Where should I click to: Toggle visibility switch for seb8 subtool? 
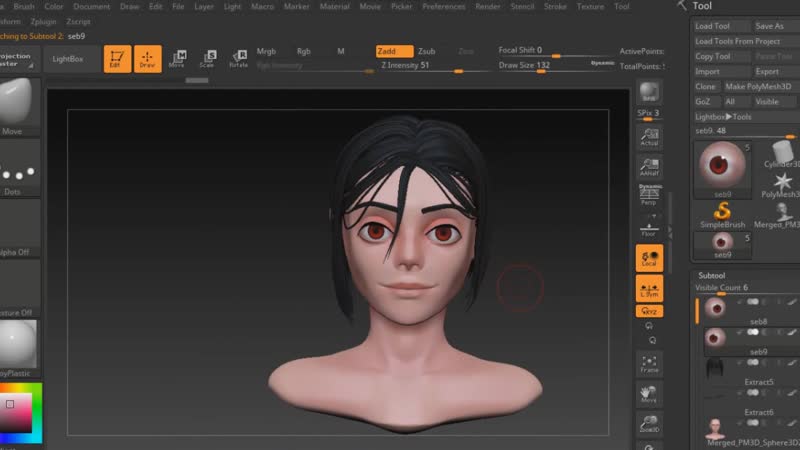click(753, 302)
